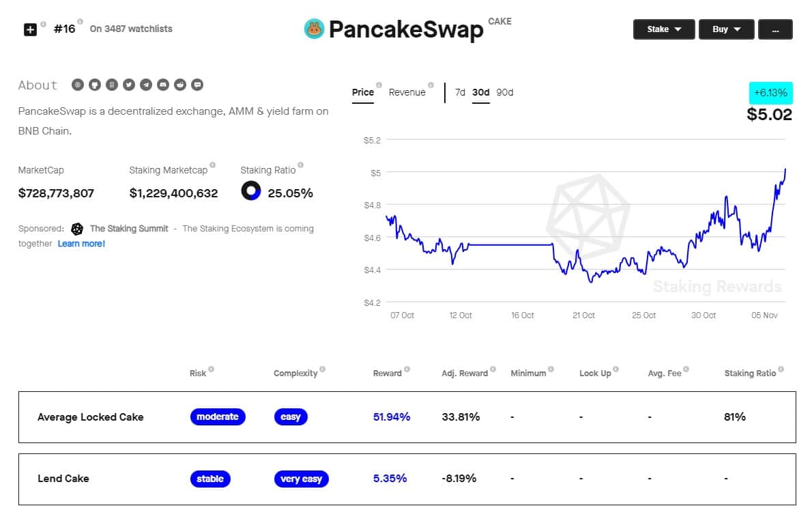Click the very easy complexity badge
Image resolution: width=812 pixels, height=521 pixels.
pyautogui.click(x=301, y=479)
